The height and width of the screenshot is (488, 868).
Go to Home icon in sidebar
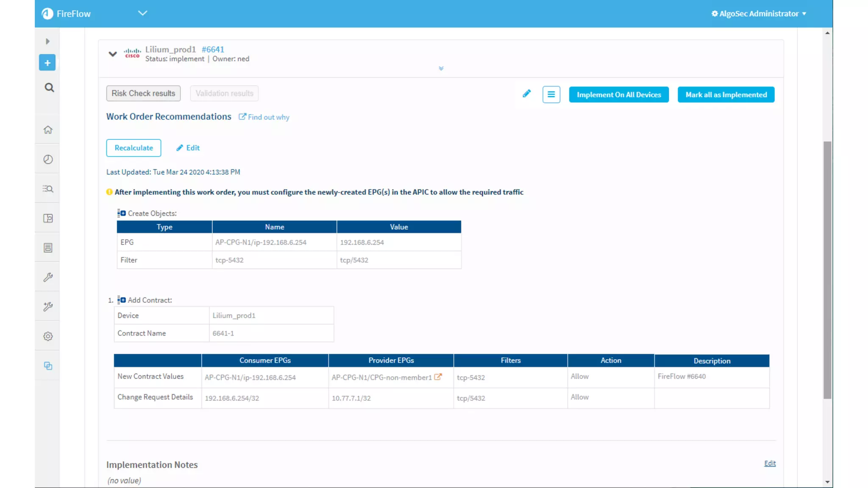click(48, 130)
